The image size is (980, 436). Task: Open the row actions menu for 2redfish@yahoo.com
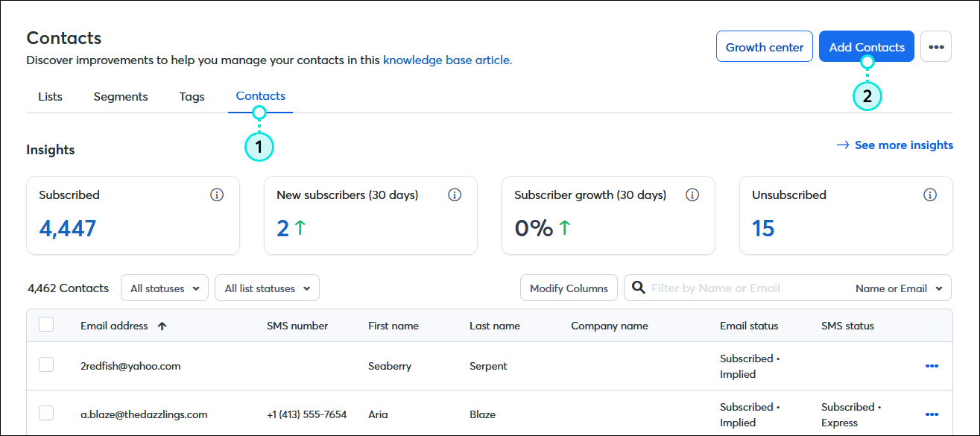932,366
